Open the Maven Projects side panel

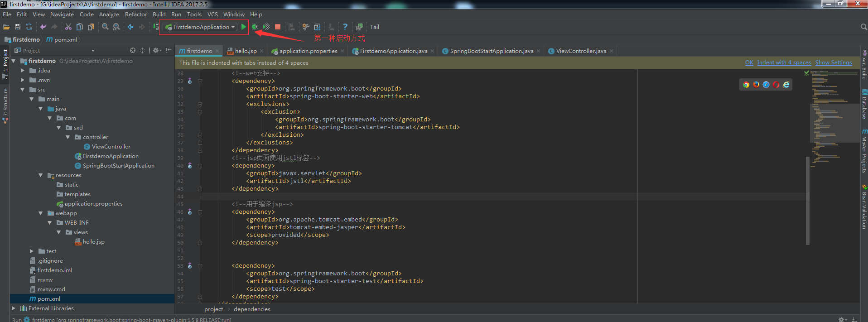click(864, 151)
